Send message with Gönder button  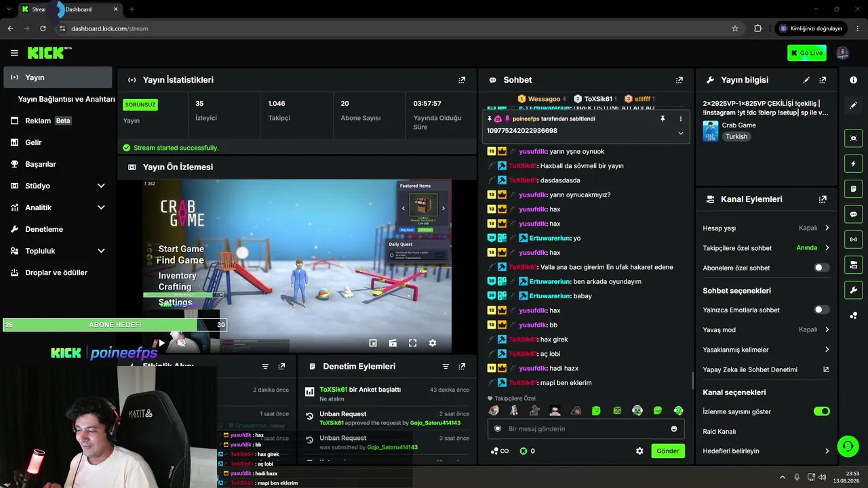[x=668, y=451]
